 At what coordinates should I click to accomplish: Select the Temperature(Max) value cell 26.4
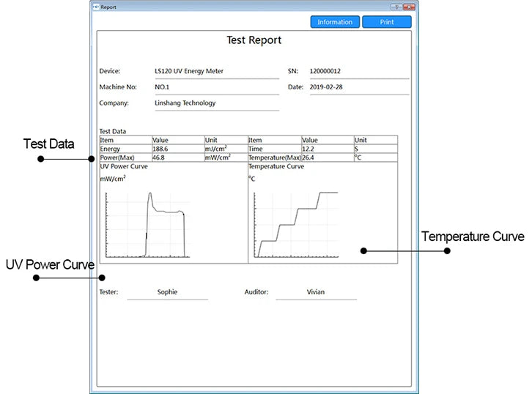coord(327,157)
